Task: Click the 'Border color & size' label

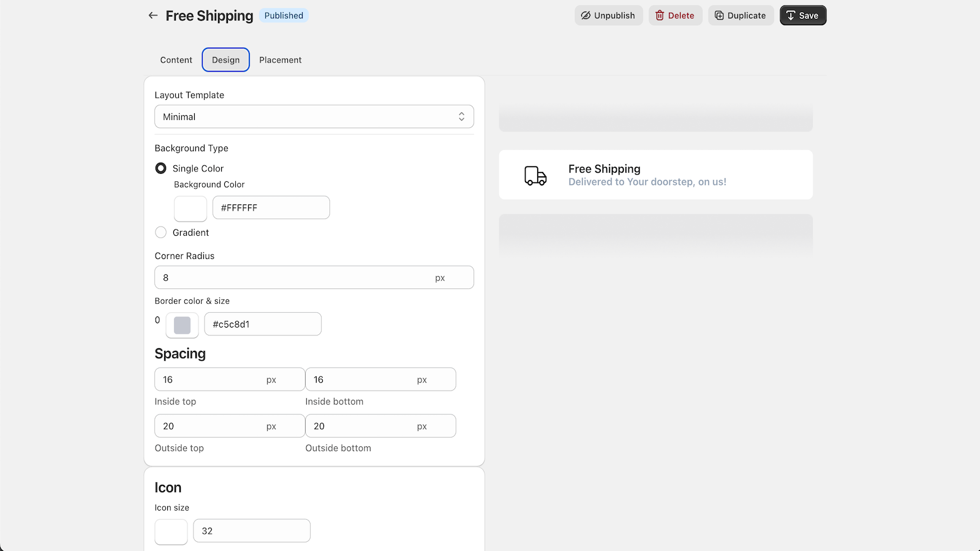Action: pyautogui.click(x=192, y=301)
